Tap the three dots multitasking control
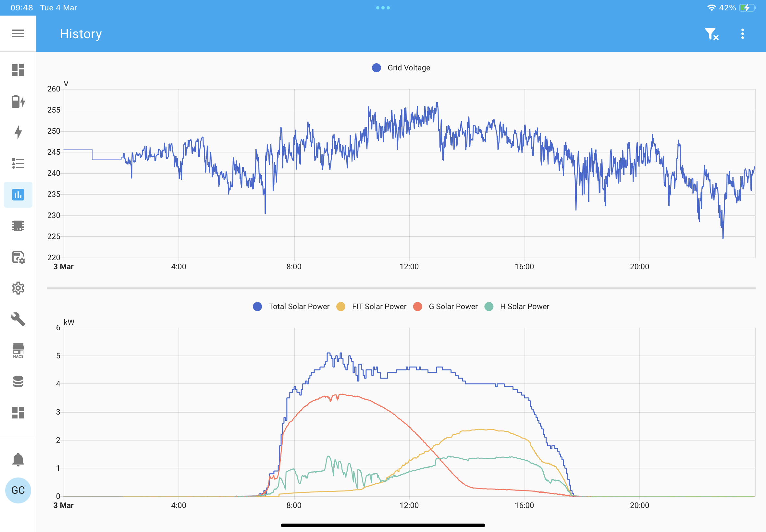The width and height of the screenshot is (766, 532). (x=383, y=8)
